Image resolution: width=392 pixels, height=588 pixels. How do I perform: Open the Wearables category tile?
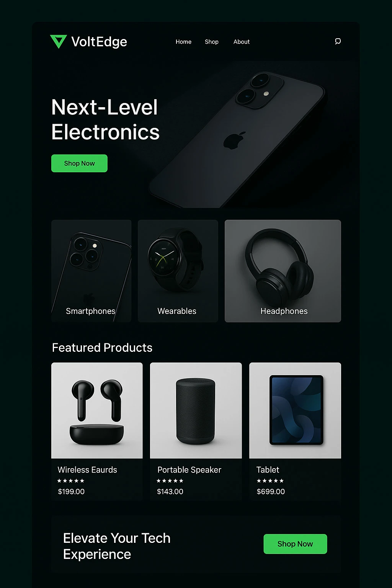178,271
